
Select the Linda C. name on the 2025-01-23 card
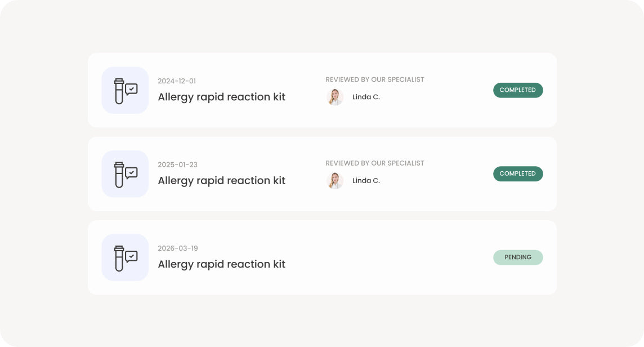tap(366, 180)
